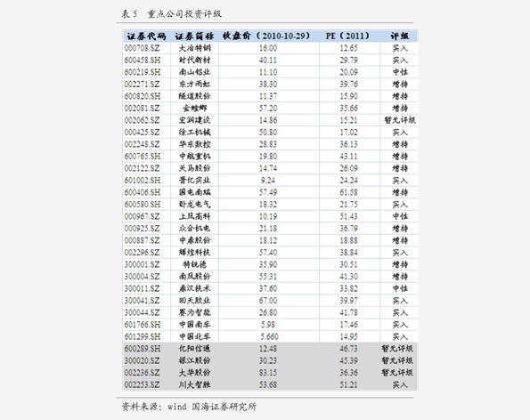This screenshot has width=530, height=420.
Task: Click PE value 12.65
Action: pyautogui.click(x=348, y=48)
